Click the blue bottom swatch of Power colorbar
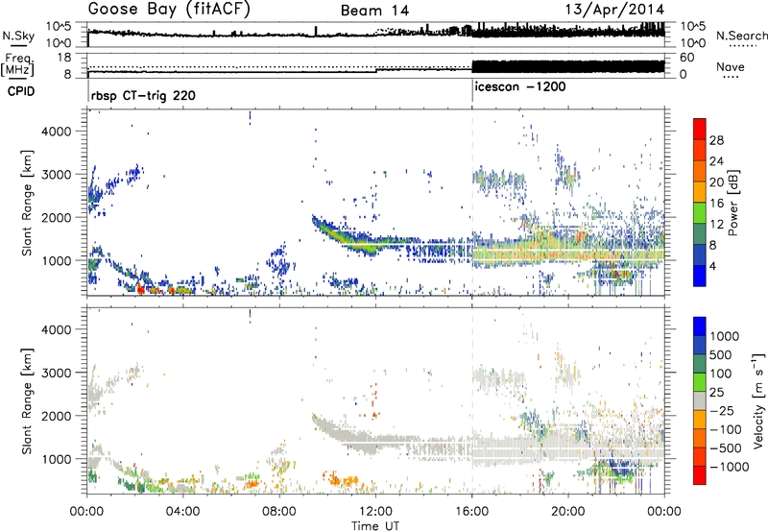This screenshot has height=532, width=768. click(700, 276)
